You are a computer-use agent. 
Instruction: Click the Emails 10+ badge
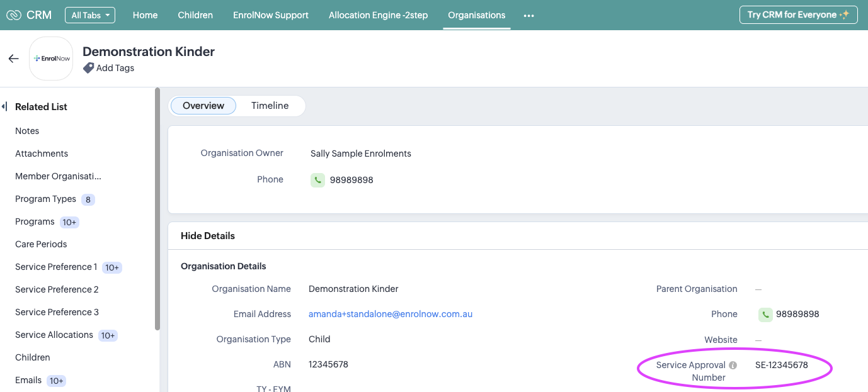pyautogui.click(x=56, y=381)
